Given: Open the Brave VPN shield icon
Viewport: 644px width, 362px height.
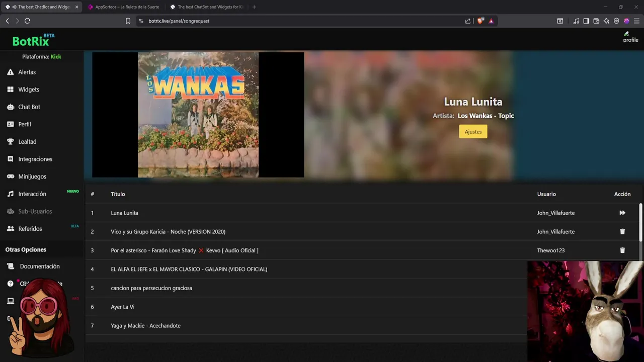Looking at the screenshot, I should click(616, 21).
